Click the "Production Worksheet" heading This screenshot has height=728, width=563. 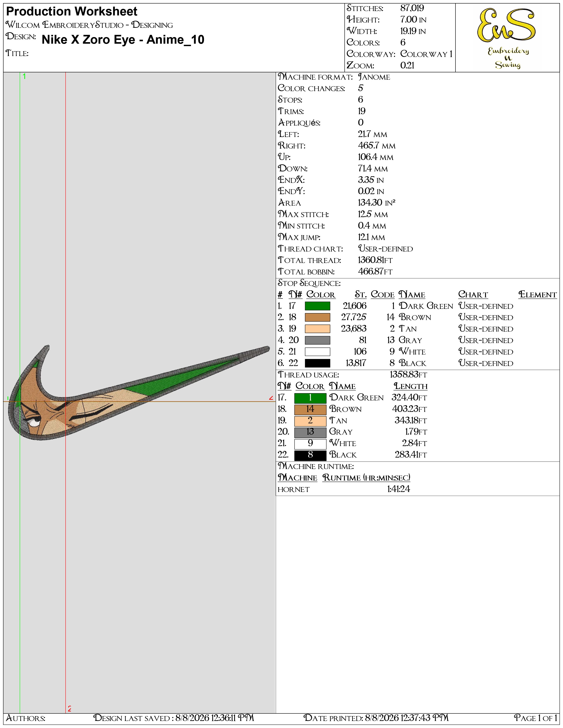[x=72, y=12]
